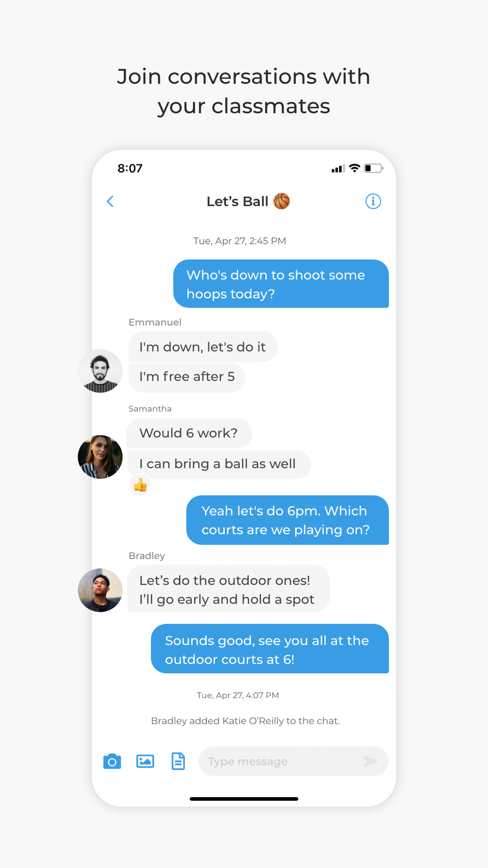Screen dimensions: 488x868
Task: Tap the "Who's down to shoot" message
Action: [x=281, y=284]
